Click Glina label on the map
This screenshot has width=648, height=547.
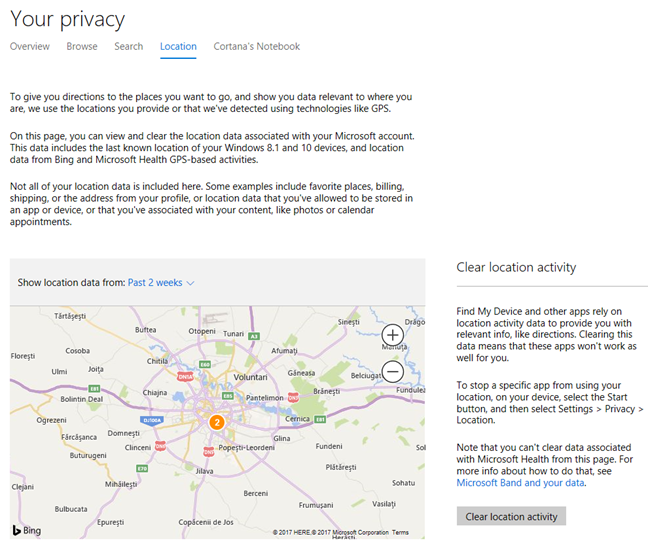[281, 438]
